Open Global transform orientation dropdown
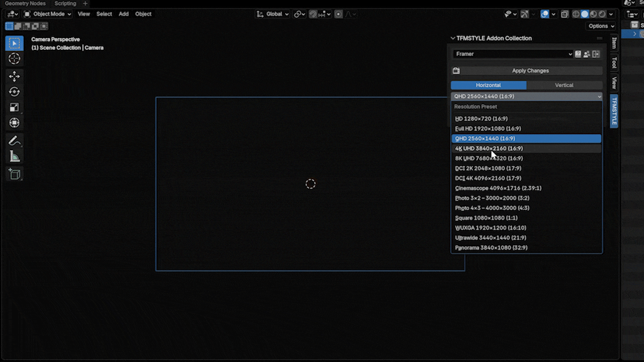 [273, 14]
